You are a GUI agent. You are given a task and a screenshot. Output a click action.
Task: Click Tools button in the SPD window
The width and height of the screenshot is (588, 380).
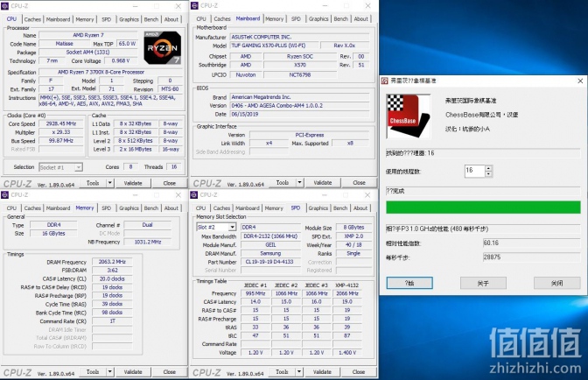[x=282, y=372]
